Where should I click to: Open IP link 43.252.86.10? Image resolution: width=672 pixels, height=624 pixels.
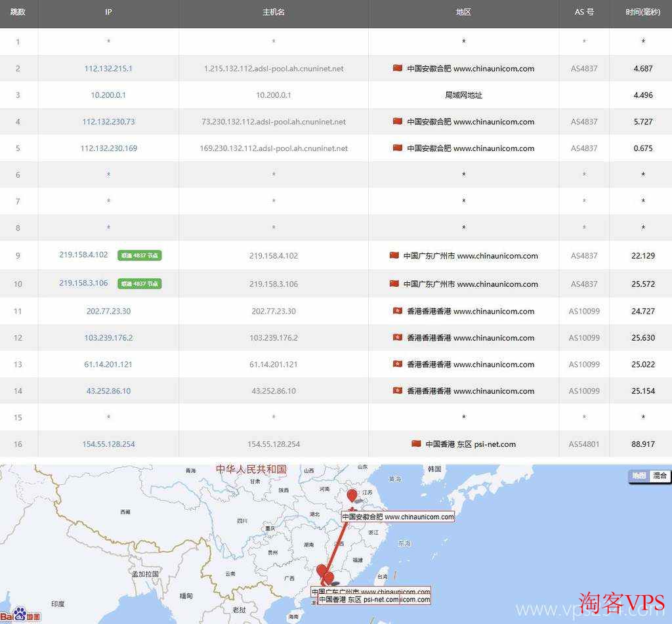coord(108,391)
